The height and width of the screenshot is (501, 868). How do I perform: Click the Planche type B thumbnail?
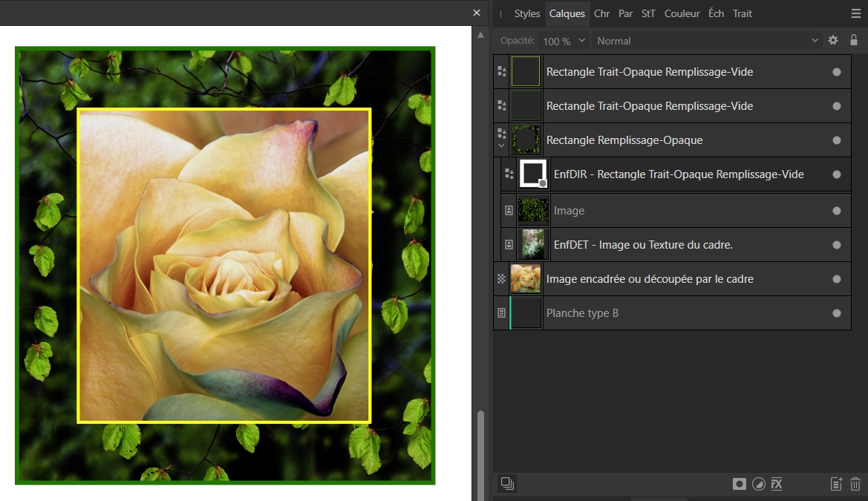(526, 312)
